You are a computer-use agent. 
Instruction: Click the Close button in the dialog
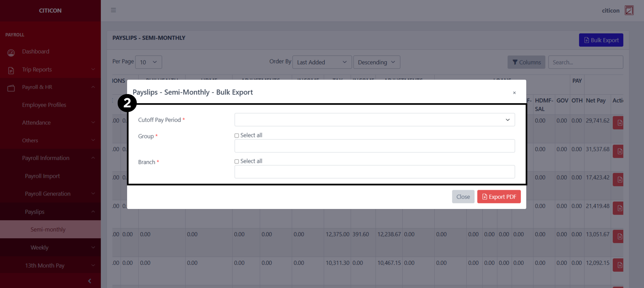pos(463,197)
